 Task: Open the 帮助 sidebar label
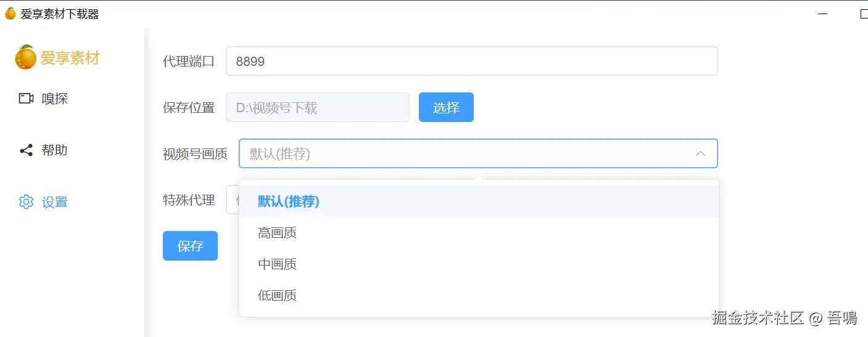(x=55, y=150)
